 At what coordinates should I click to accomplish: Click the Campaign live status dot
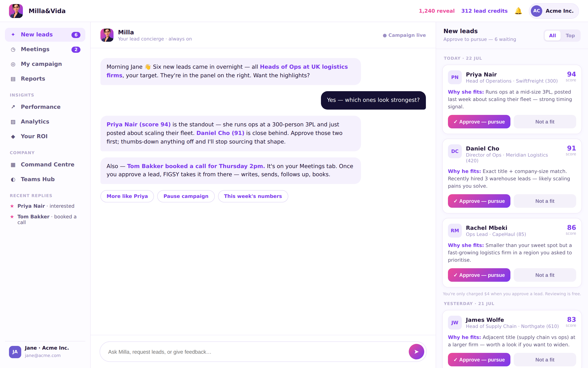pos(385,36)
